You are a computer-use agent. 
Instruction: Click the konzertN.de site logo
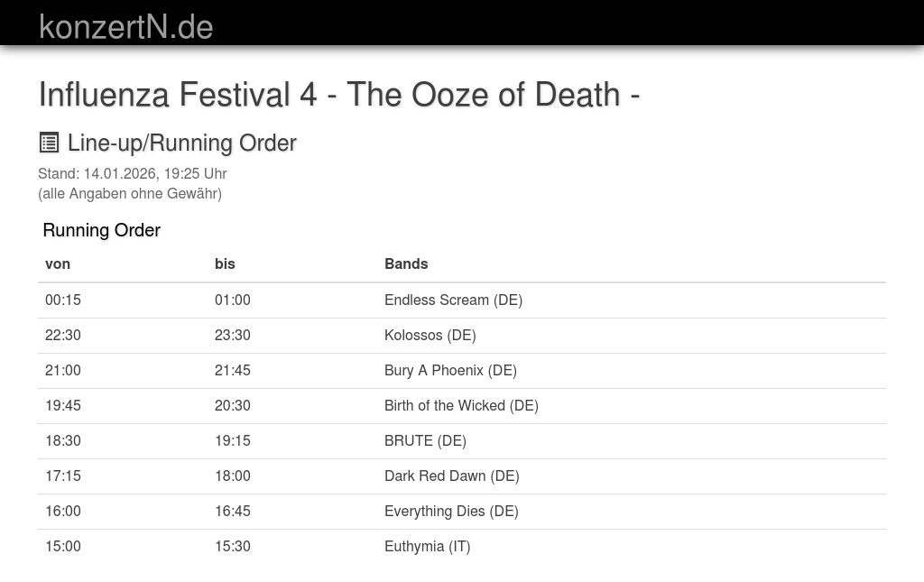(126, 26)
